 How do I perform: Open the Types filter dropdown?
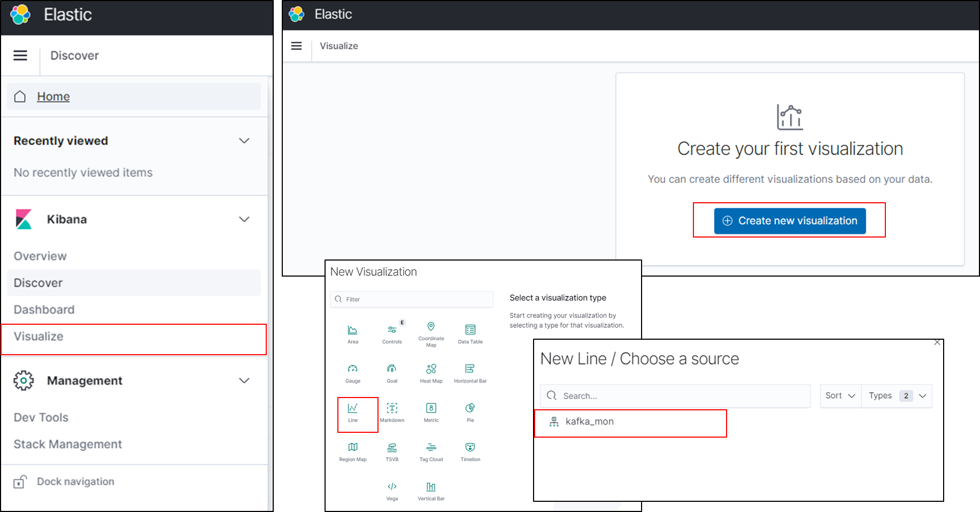click(x=897, y=395)
